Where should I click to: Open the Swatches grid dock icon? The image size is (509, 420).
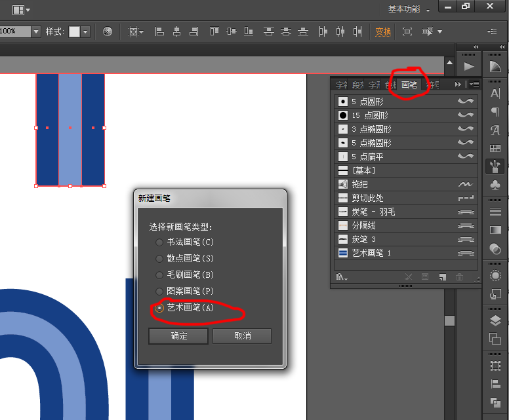point(495,149)
